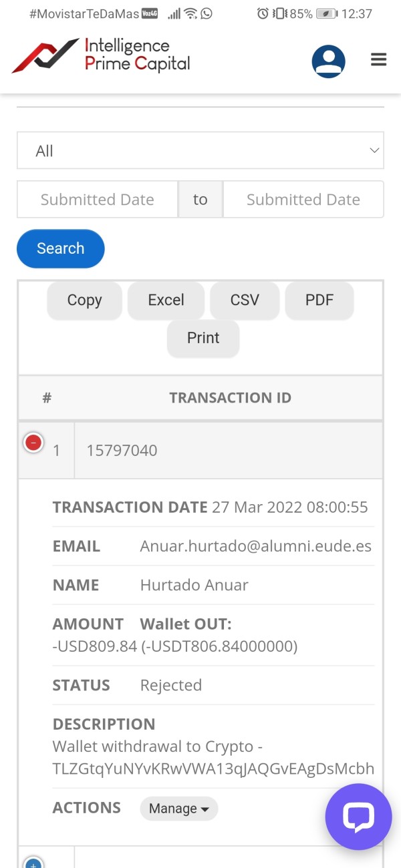Open the All filter dropdown

[200, 151]
